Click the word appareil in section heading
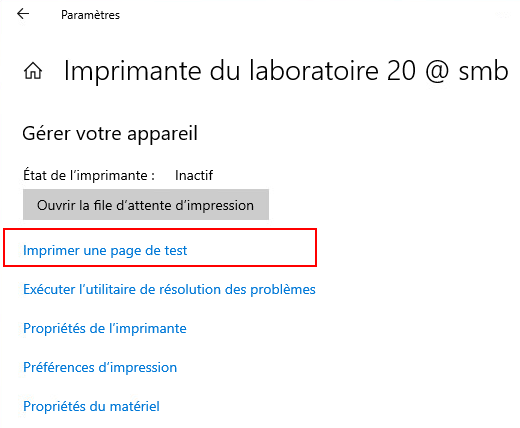The height and width of the screenshot is (428, 520). pyautogui.click(x=162, y=135)
